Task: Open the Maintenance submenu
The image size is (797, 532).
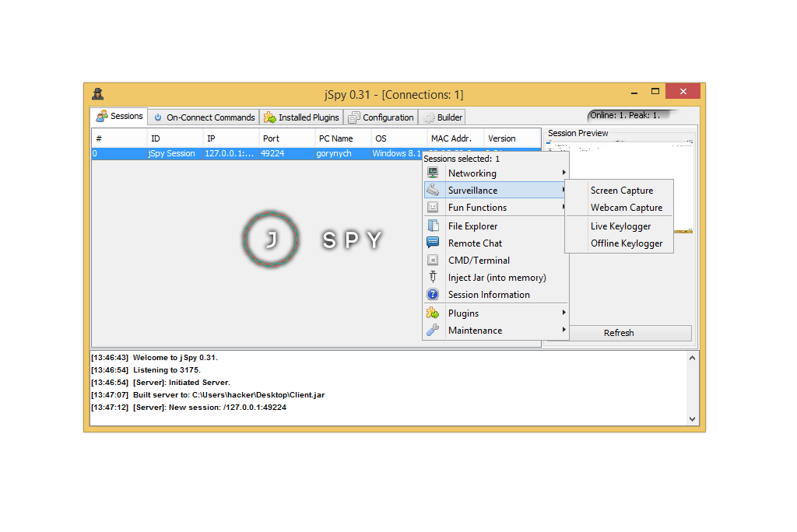Action: click(x=496, y=331)
